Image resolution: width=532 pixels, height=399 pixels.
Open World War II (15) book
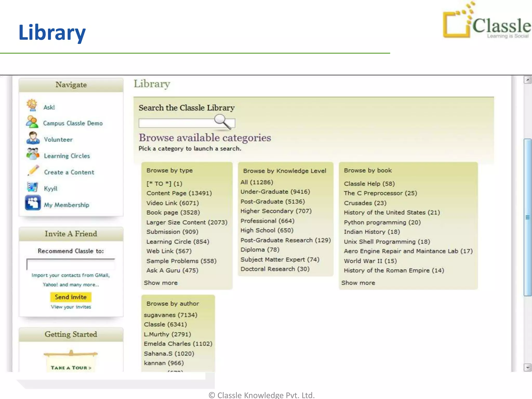coord(370,261)
